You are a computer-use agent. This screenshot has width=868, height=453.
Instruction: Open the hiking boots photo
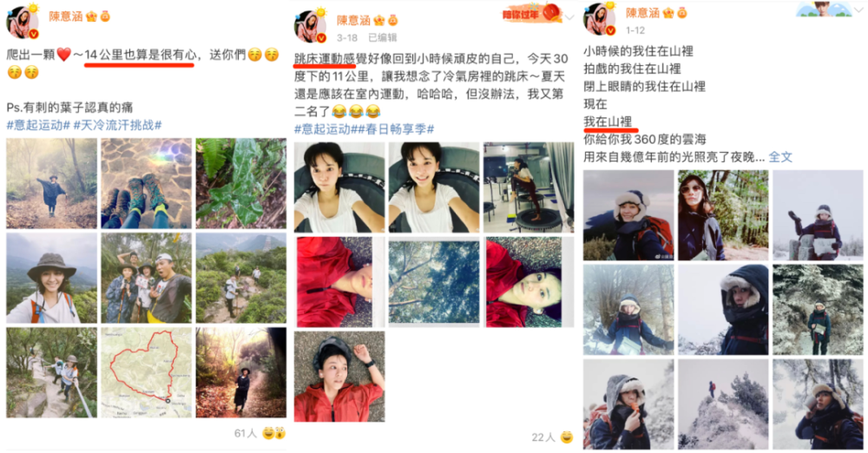click(146, 183)
